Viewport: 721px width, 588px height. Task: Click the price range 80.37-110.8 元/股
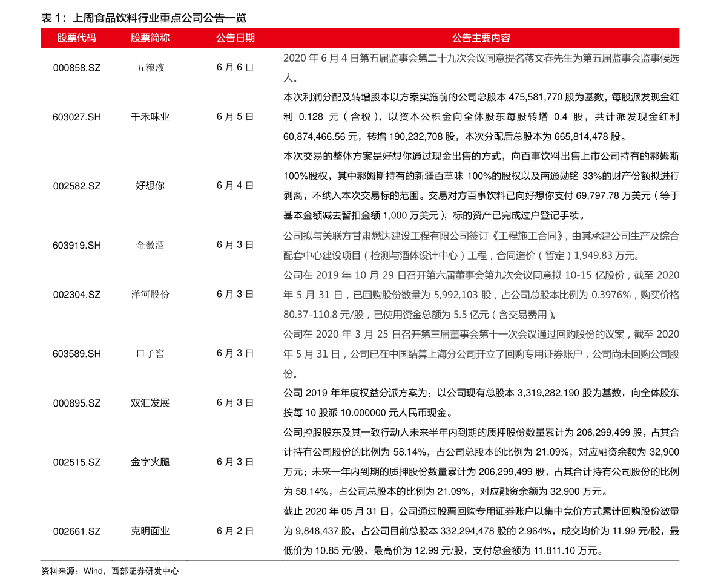pyautogui.click(x=323, y=315)
